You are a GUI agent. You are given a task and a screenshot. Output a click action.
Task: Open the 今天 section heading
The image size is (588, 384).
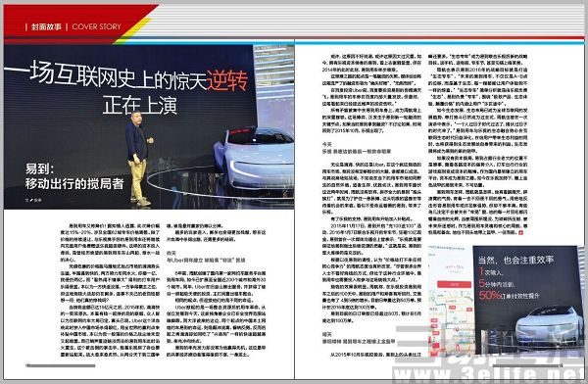pos(327,144)
